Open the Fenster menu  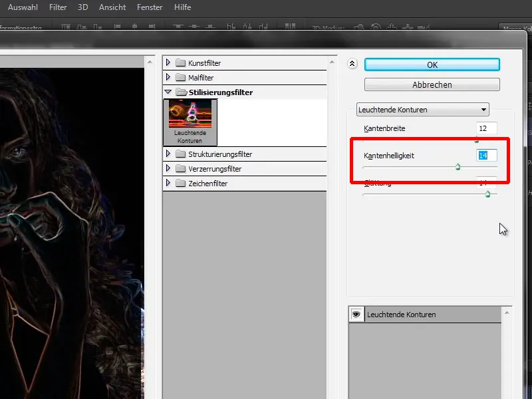coord(150,7)
